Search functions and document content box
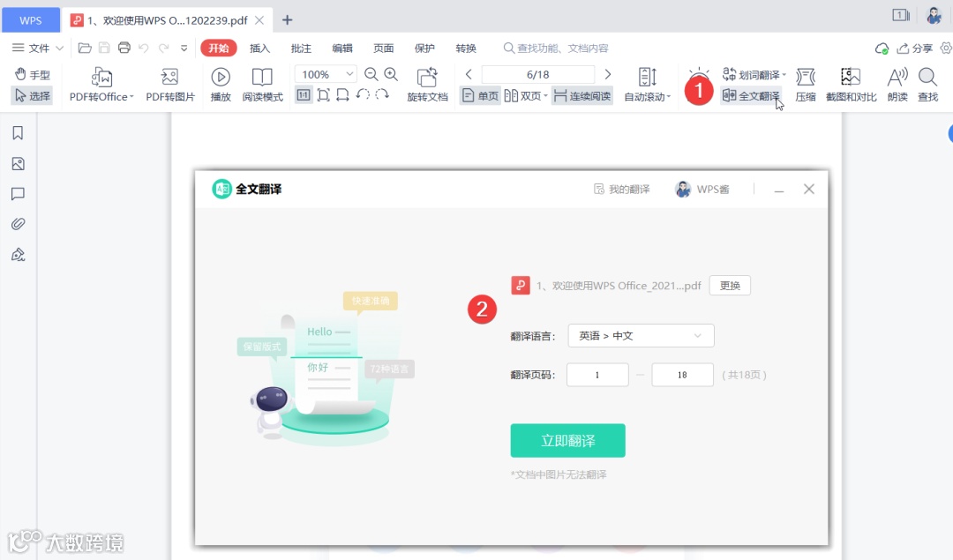 (556, 48)
